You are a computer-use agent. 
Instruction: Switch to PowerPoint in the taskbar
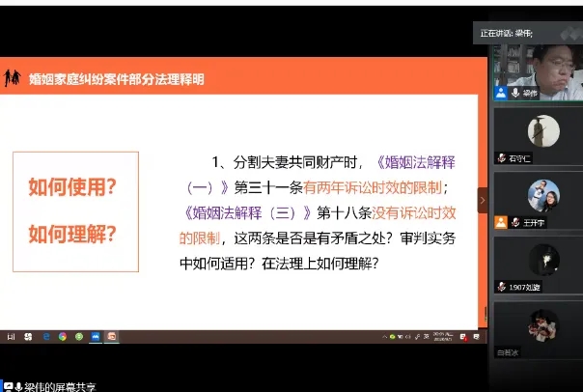click(x=111, y=336)
